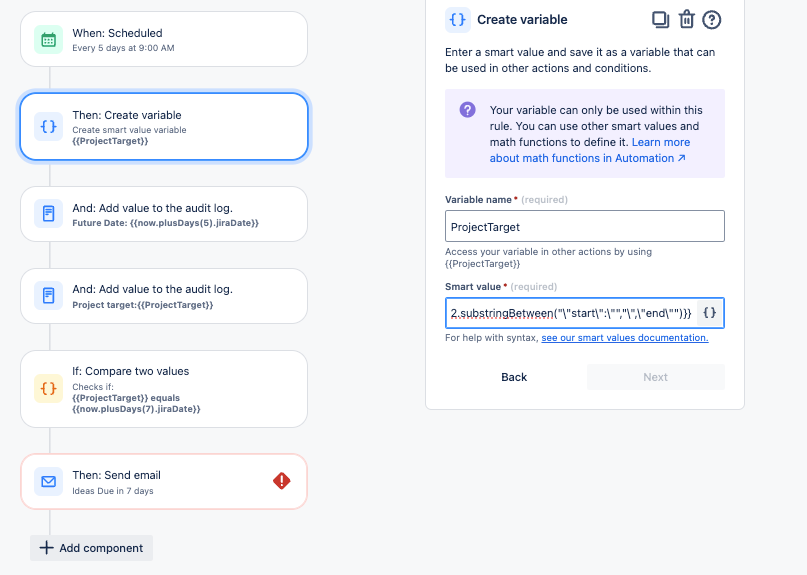
Task: Delete component using the trash icon
Action: pos(687,20)
